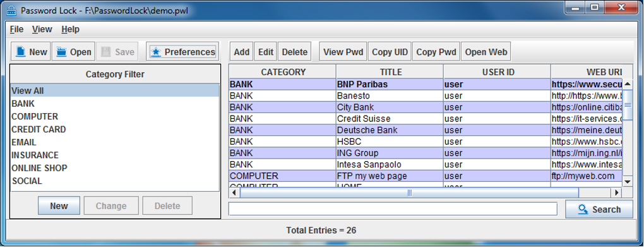Open the File menu
The width and height of the screenshot is (644, 247).
tap(17, 29)
